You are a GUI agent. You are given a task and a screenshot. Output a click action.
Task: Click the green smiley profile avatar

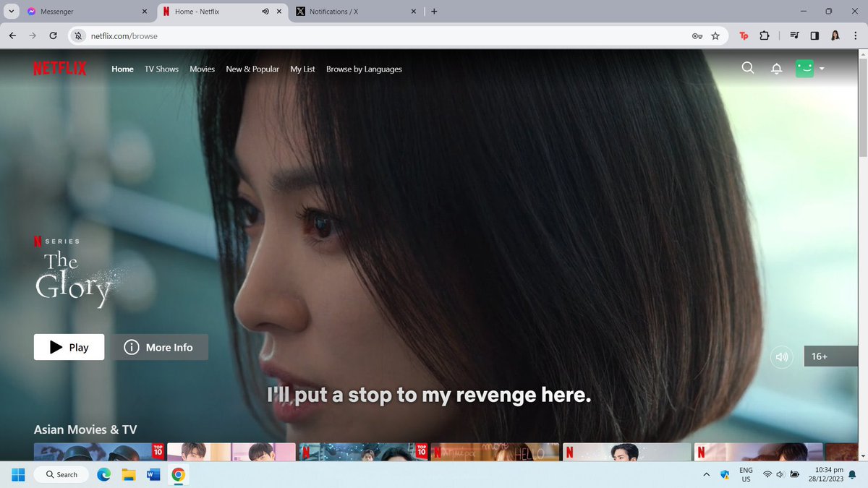click(804, 68)
